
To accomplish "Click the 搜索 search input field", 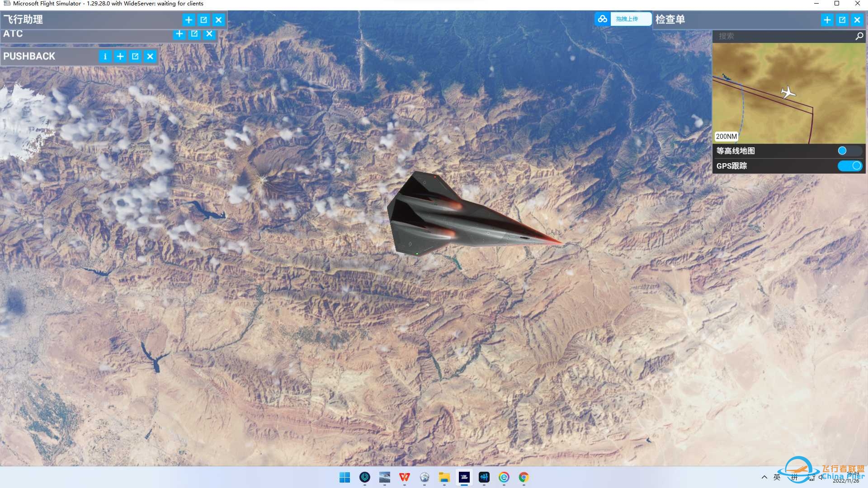I will coord(783,36).
